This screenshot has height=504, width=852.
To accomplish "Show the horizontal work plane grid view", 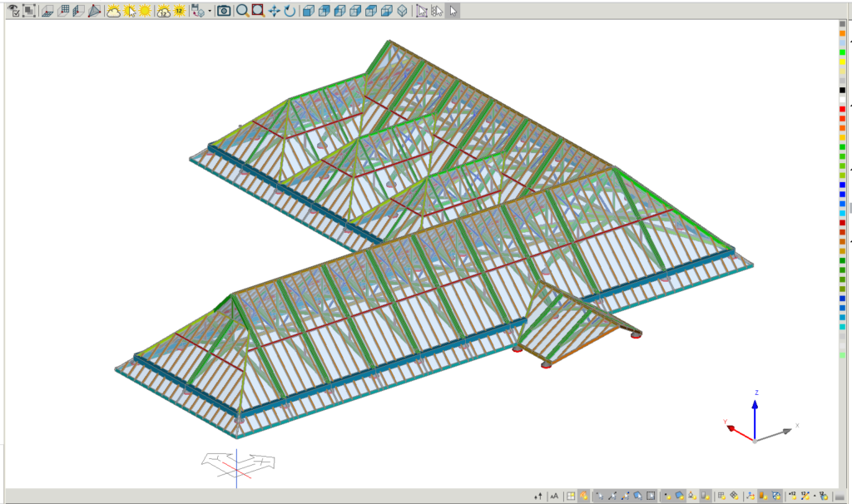I will [x=47, y=11].
